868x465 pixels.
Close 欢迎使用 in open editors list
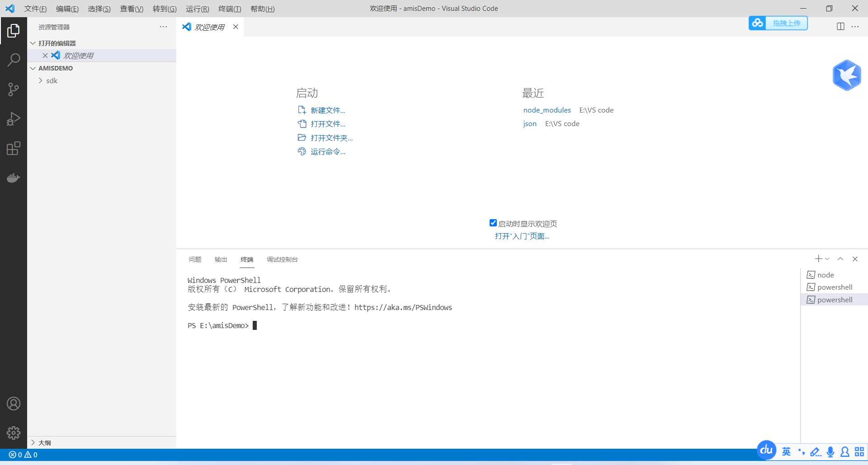click(x=45, y=56)
